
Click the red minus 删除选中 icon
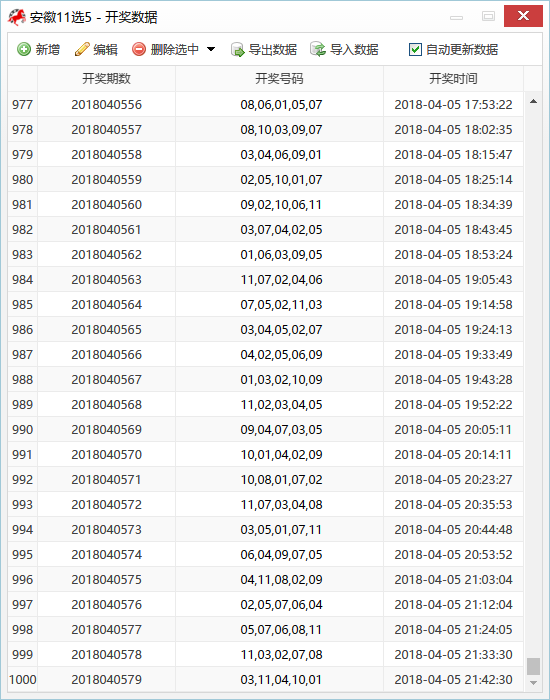click(139, 49)
